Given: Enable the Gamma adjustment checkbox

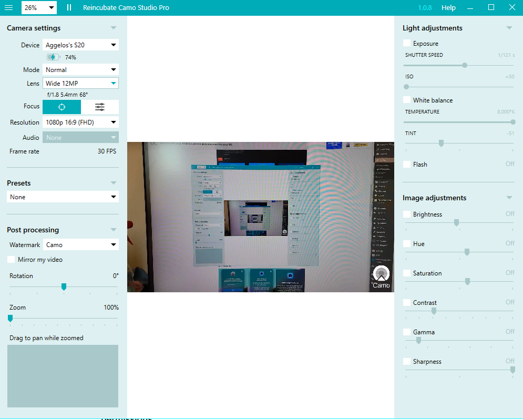Looking at the screenshot, I should click(407, 332).
